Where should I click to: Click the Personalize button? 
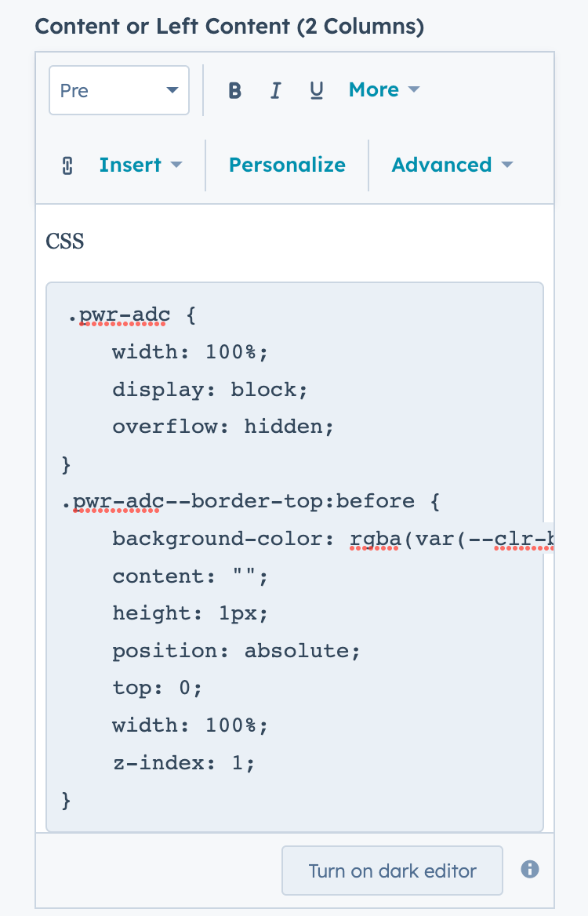287,165
